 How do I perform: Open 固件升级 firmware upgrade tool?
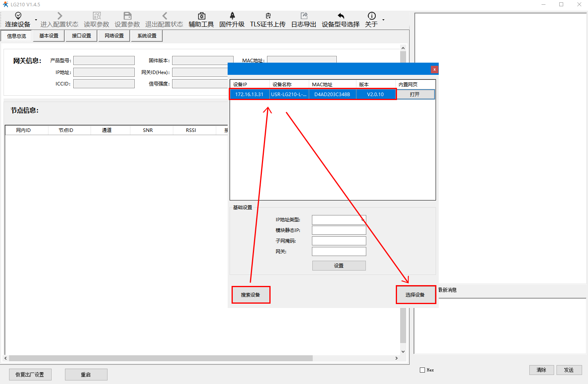point(232,16)
